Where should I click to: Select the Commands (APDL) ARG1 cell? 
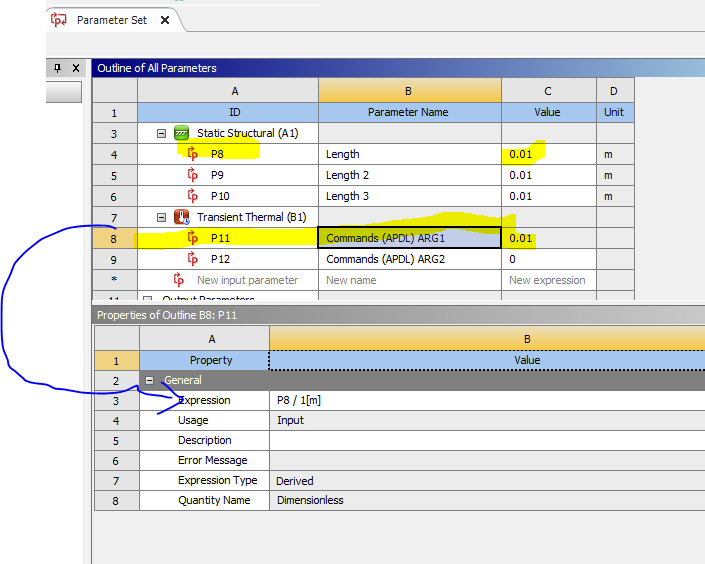tap(410, 238)
